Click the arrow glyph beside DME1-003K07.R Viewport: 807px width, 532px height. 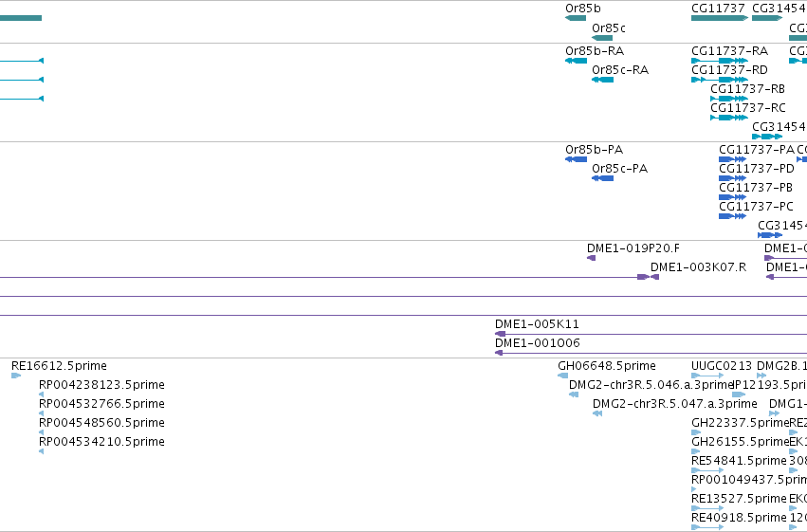(x=654, y=277)
